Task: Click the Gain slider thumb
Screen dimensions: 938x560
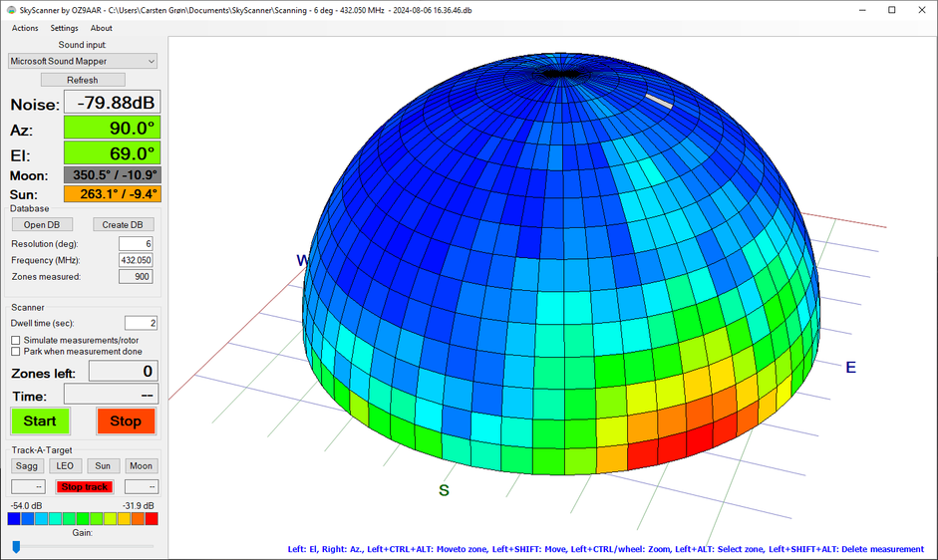Action: [x=16, y=547]
